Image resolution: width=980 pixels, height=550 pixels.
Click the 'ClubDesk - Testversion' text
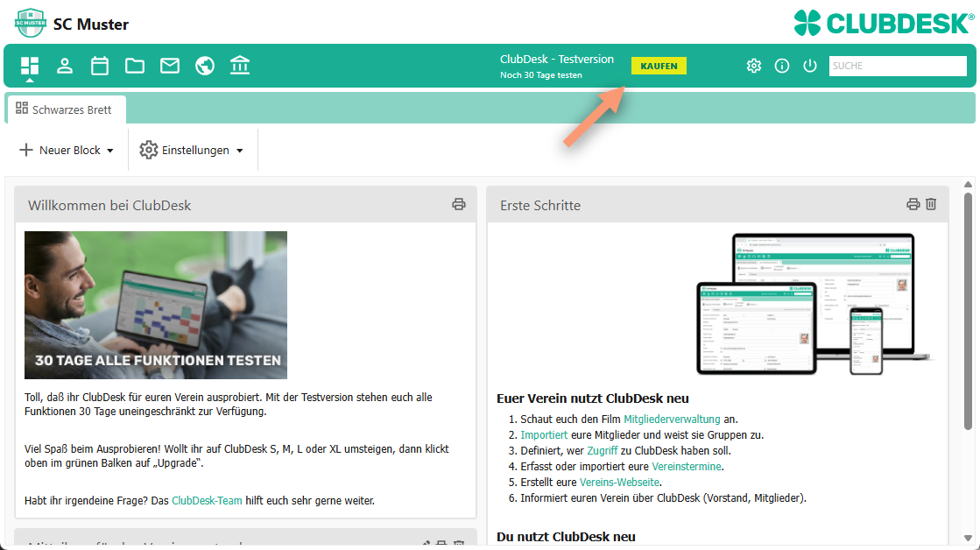click(557, 59)
